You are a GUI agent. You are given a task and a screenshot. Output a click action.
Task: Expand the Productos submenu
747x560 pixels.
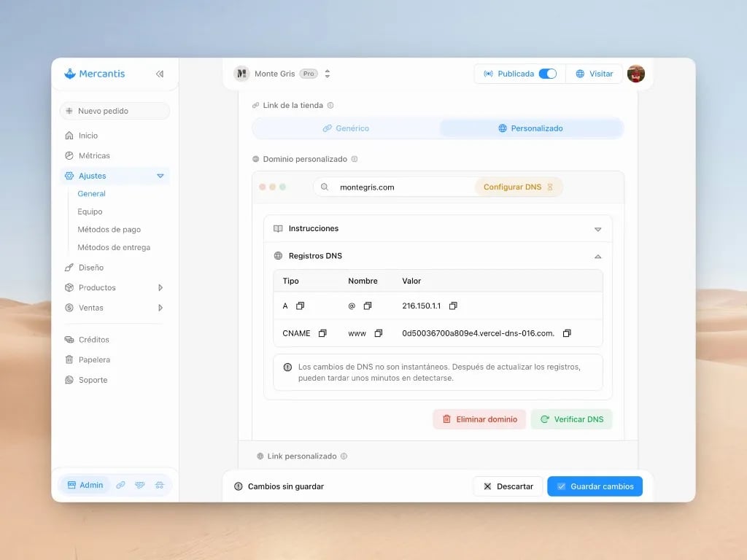[160, 287]
